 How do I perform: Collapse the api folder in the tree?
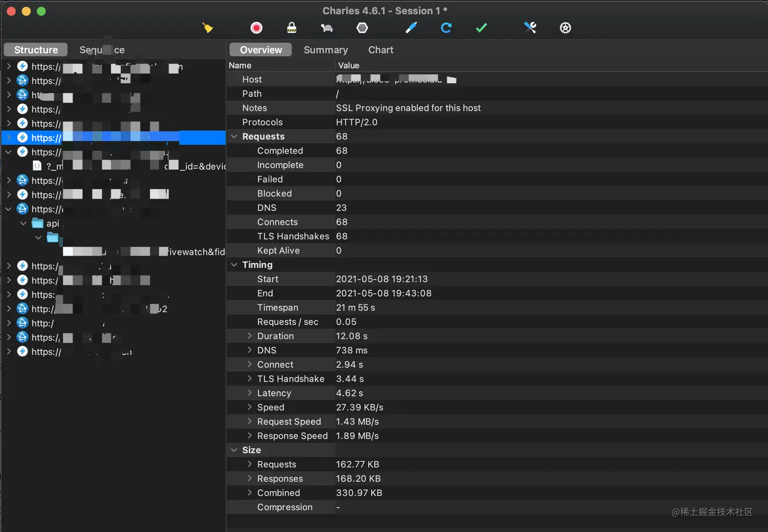23,223
